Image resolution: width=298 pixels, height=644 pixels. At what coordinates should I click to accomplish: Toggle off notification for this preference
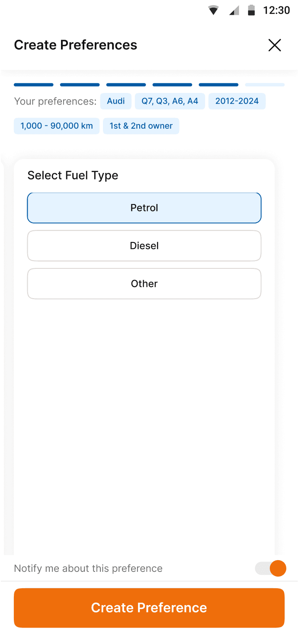(x=271, y=568)
